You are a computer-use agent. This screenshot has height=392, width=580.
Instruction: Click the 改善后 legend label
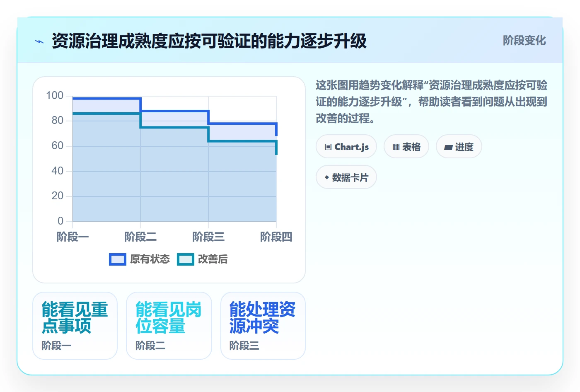(213, 259)
